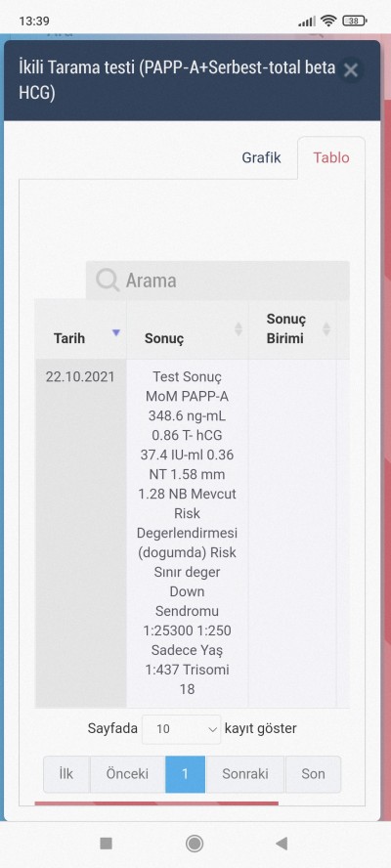391x868 pixels.
Task: Sort by Sonuç Birimi column arrows
Action: tap(326, 328)
